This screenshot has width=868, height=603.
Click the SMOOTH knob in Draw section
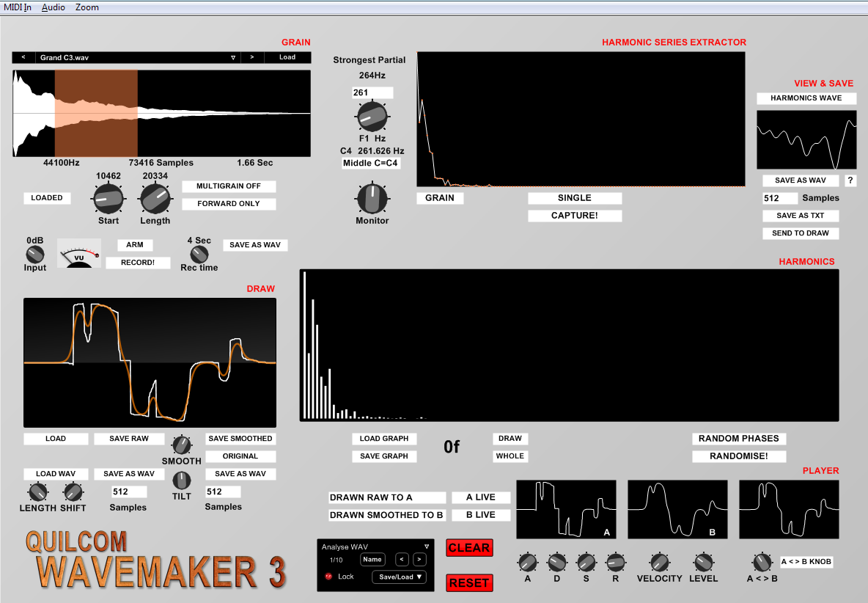(x=182, y=445)
